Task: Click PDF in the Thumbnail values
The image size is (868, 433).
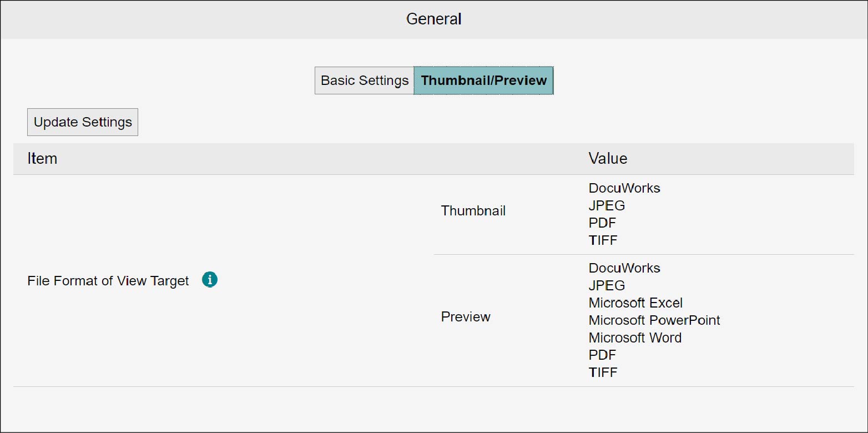Action: [602, 223]
